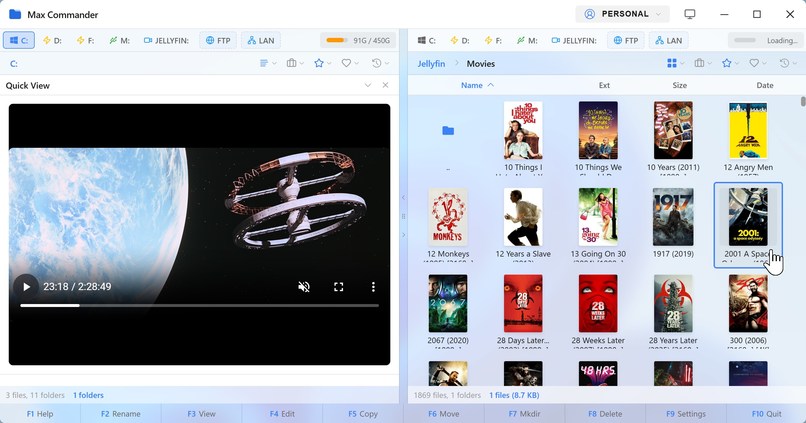Select F: drive in right panel
Screen dimensions: 806x423
coord(493,40)
